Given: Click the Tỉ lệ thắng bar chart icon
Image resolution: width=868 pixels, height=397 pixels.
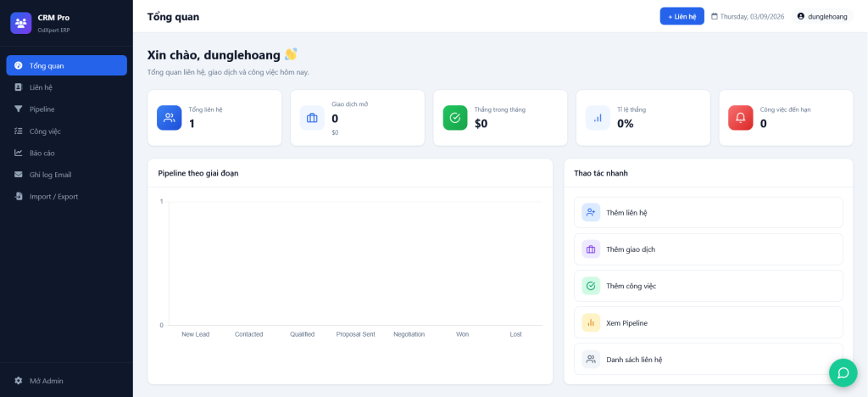Looking at the screenshot, I should (598, 118).
